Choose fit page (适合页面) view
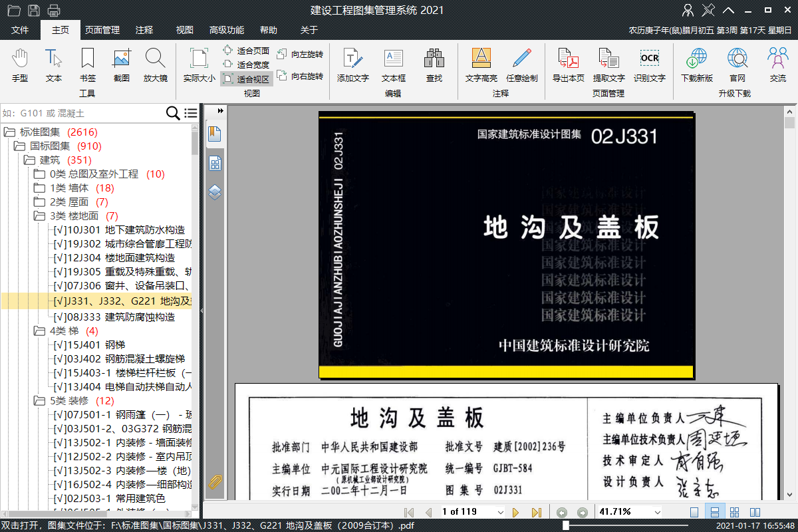 pos(246,51)
